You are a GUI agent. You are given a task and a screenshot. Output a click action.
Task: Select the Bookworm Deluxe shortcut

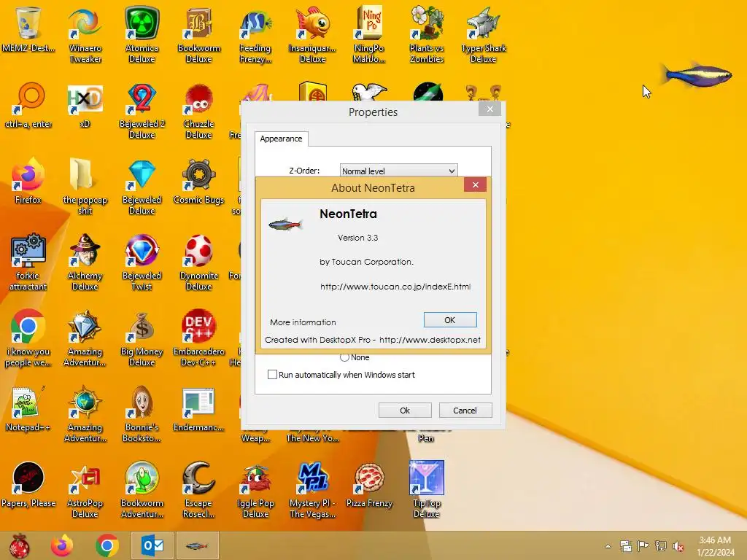pyautogui.click(x=198, y=34)
